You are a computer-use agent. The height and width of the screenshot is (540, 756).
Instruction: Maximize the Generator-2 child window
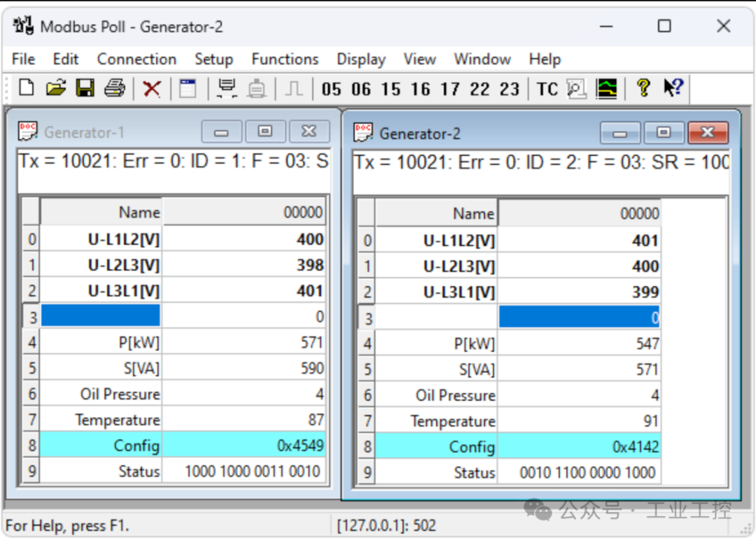664,133
